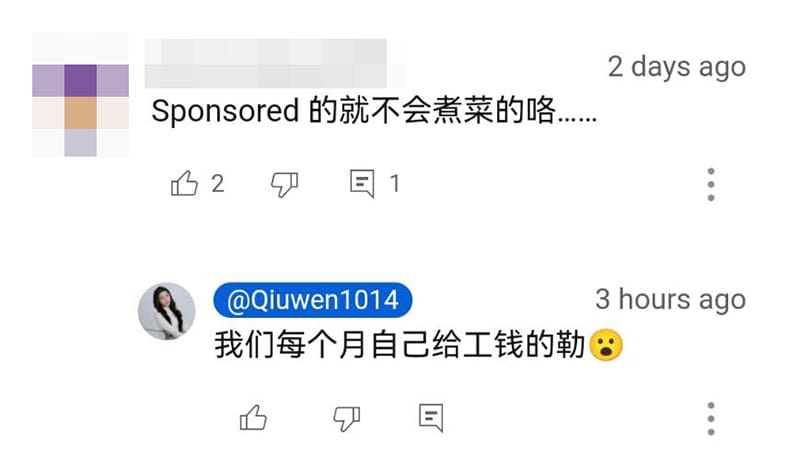Like the reply from @Qiuwen1014
Image resolution: width=800 pixels, height=469 pixels.
253,417
